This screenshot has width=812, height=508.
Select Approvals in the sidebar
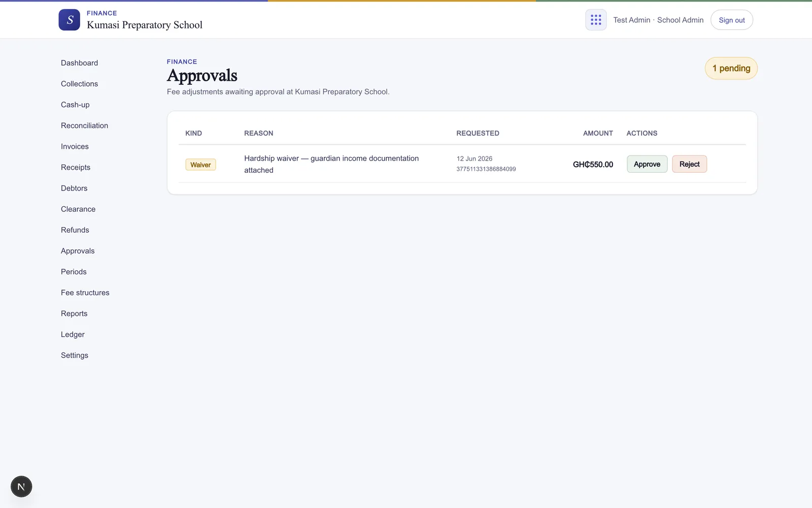(x=78, y=251)
